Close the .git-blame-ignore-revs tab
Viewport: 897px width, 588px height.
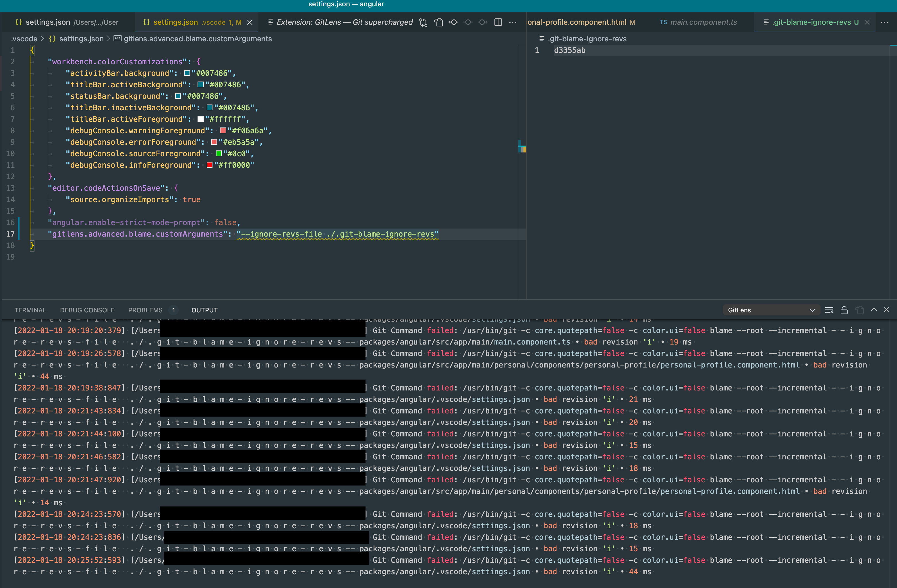pyautogui.click(x=868, y=22)
